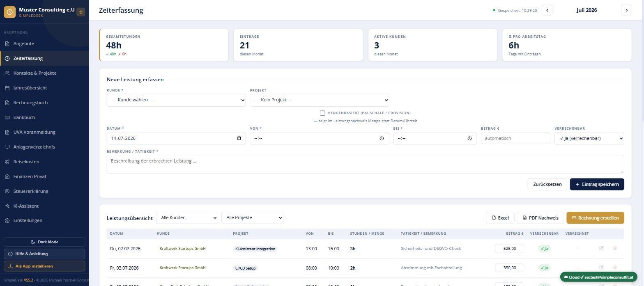
Task: Click the Einträge 21 card
Action: click(x=298, y=45)
